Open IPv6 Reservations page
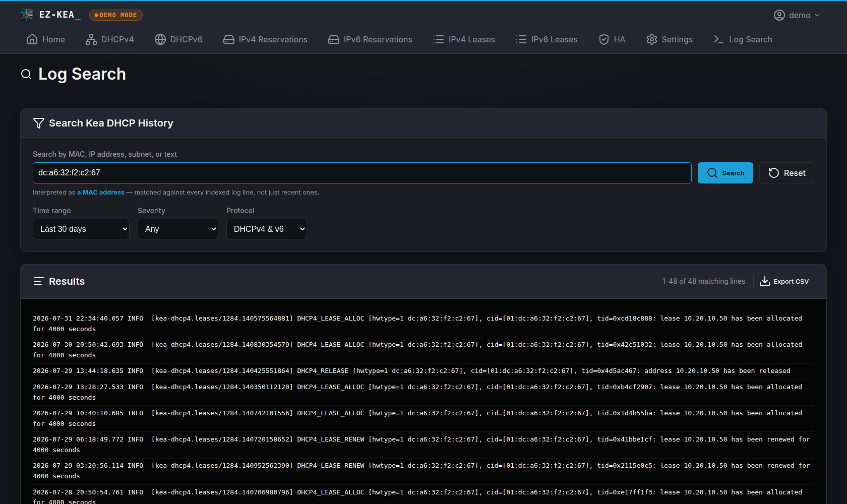Viewport: 847px width, 504px height. (x=370, y=39)
